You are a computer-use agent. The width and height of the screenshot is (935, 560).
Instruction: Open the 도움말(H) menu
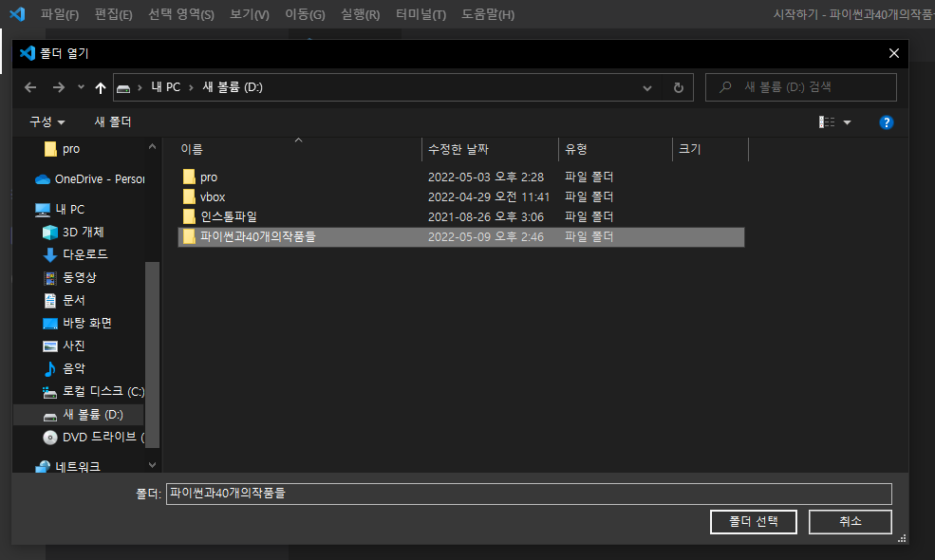[488, 14]
